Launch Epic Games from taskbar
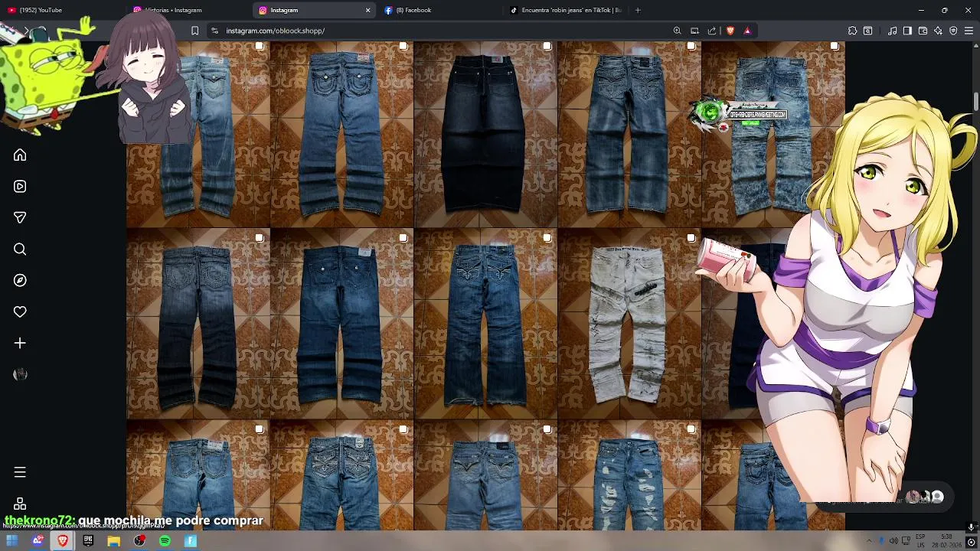Viewport: 980px width, 551px height. pos(88,541)
